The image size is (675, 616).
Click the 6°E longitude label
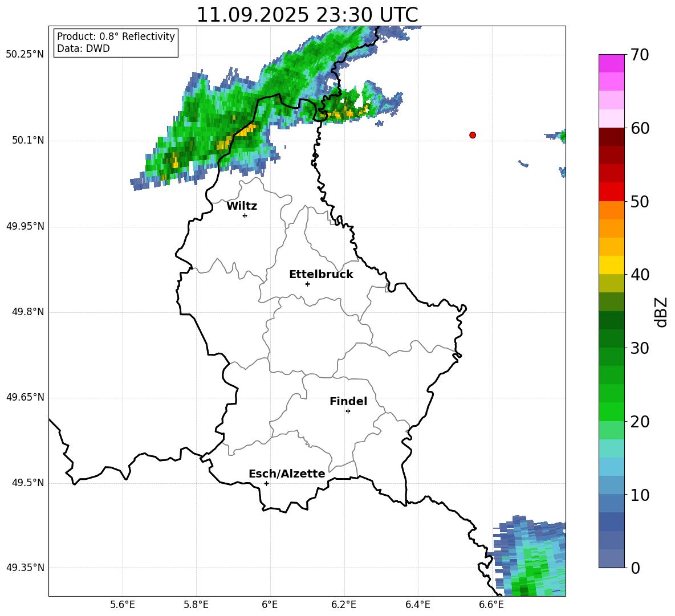pos(270,605)
